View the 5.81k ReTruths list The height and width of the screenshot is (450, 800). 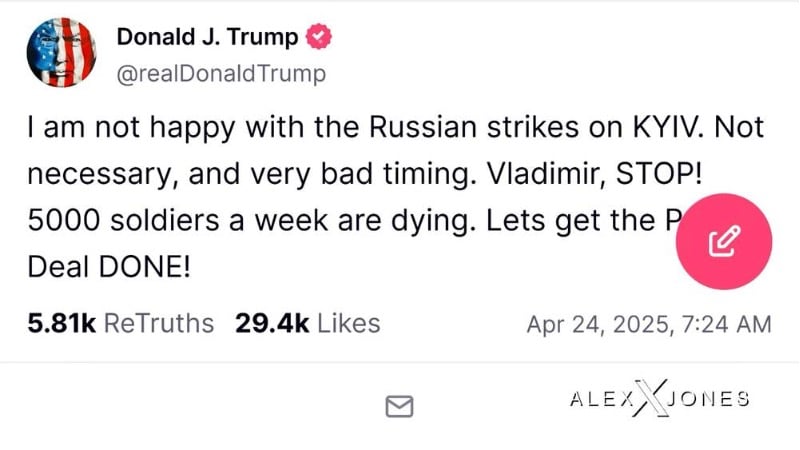121,323
